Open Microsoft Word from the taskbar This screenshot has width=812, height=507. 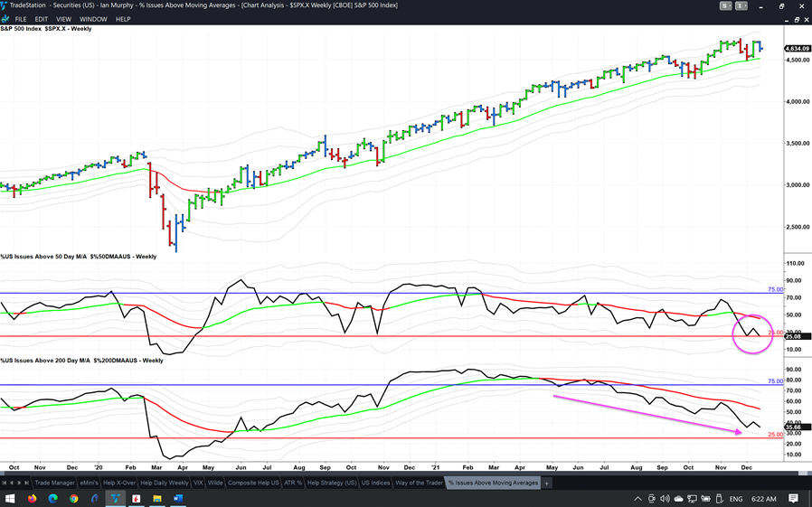pos(177,498)
